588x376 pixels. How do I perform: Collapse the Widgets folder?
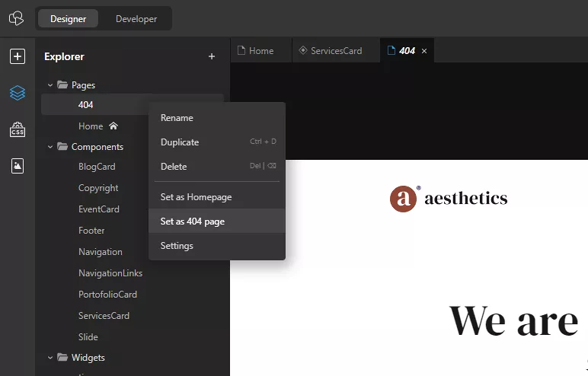click(x=50, y=358)
